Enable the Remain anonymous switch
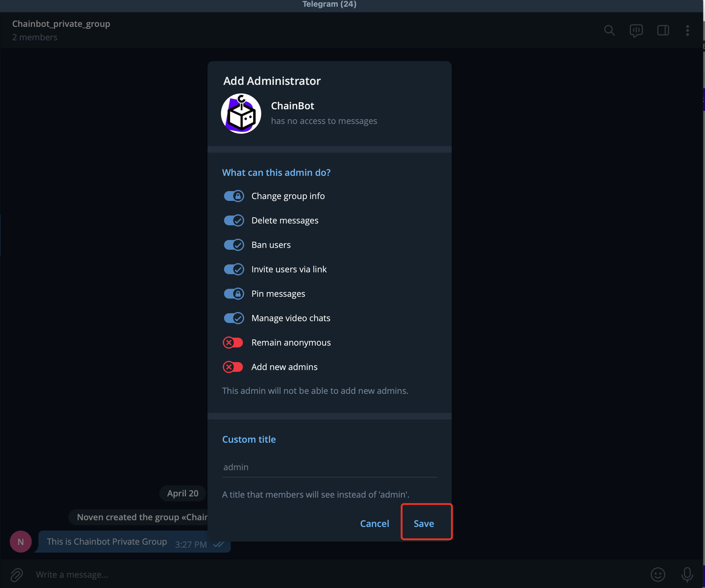705x588 pixels. click(233, 343)
